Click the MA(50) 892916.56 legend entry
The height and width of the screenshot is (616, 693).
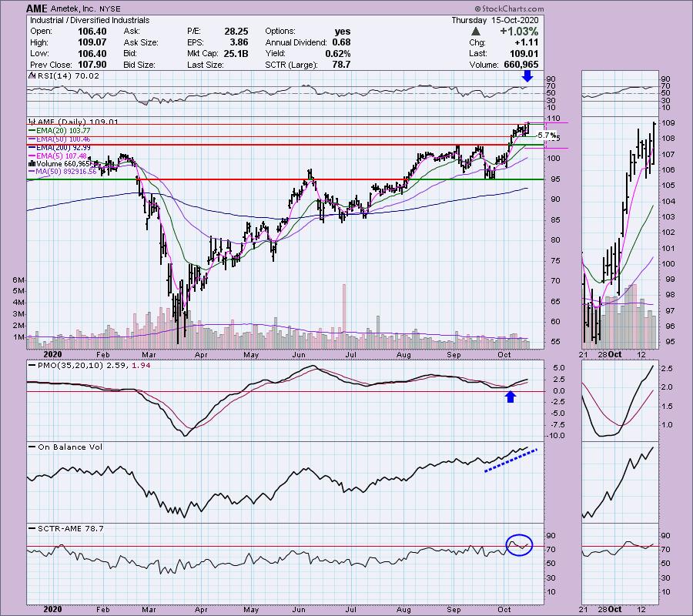[66, 172]
